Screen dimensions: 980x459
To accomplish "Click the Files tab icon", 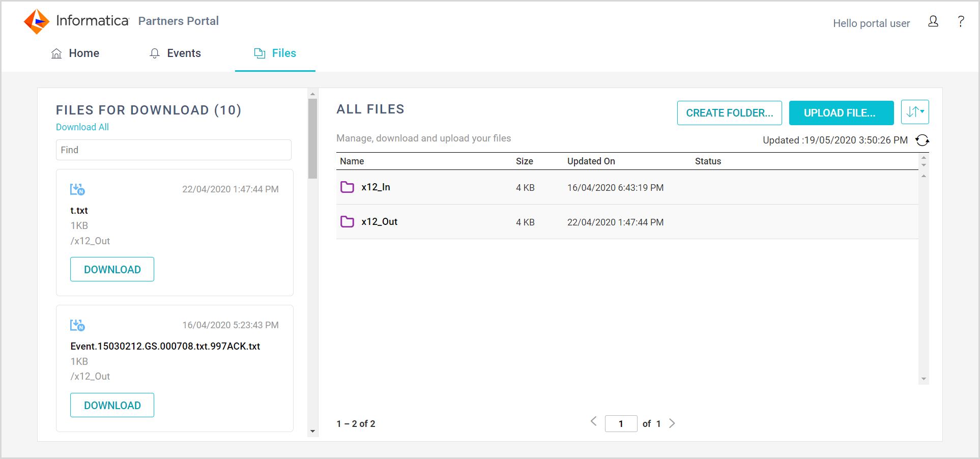I will [260, 53].
